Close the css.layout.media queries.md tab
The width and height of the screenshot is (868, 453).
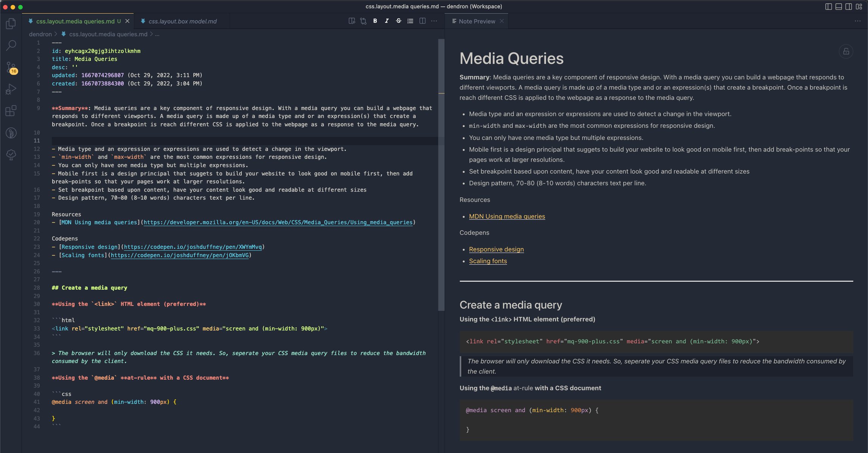(128, 21)
